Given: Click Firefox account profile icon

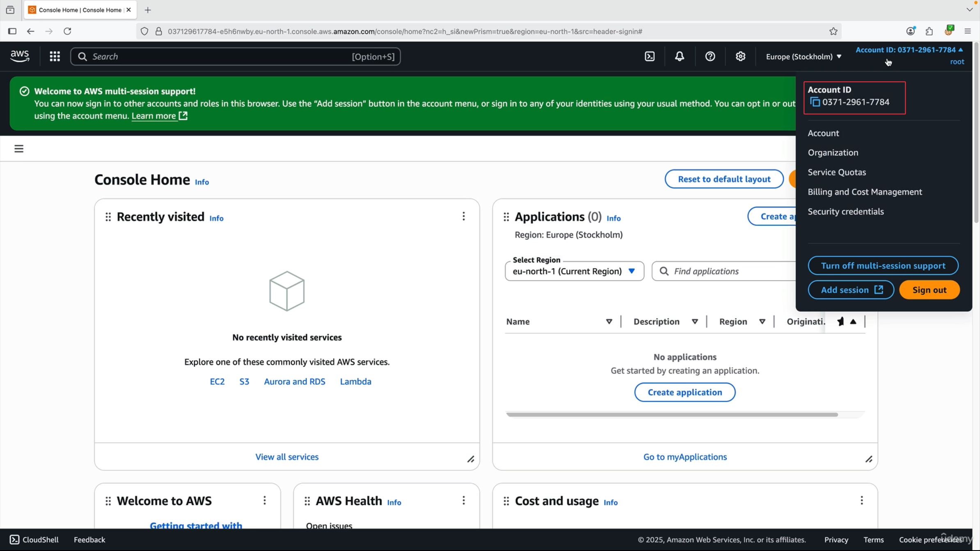Looking at the screenshot, I should 911,31.
